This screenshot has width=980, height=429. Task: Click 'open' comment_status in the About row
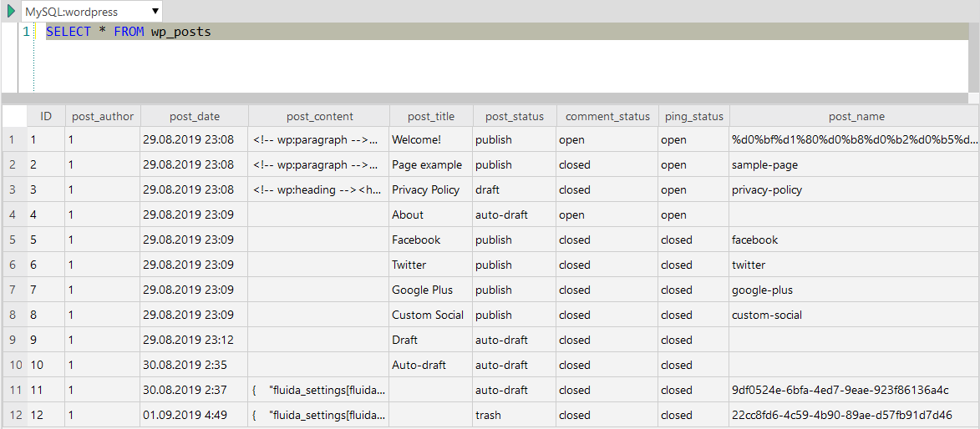(x=607, y=214)
